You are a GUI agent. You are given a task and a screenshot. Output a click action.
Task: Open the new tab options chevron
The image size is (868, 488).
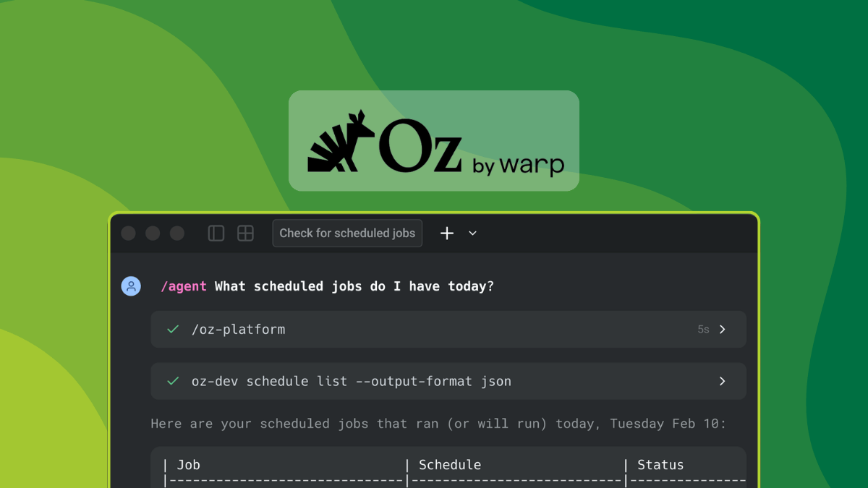pyautogui.click(x=472, y=234)
